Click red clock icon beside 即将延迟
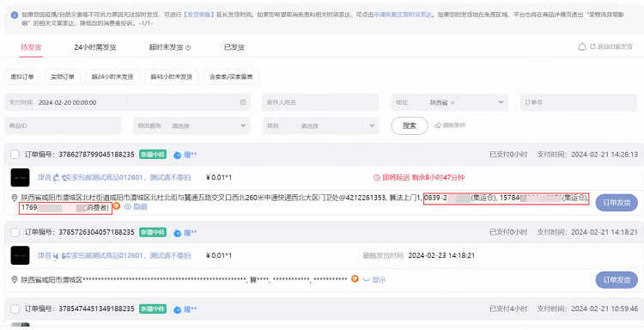644x330 pixels. pos(377,178)
